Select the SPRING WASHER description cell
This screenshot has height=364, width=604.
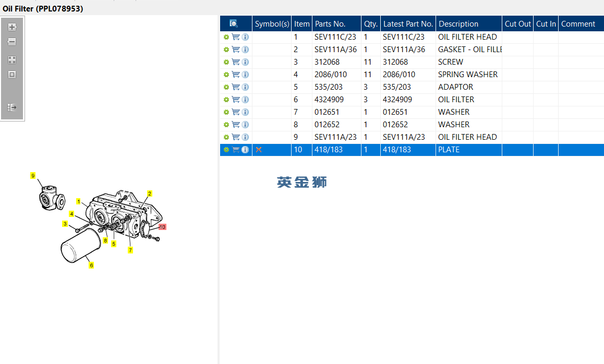469,75
